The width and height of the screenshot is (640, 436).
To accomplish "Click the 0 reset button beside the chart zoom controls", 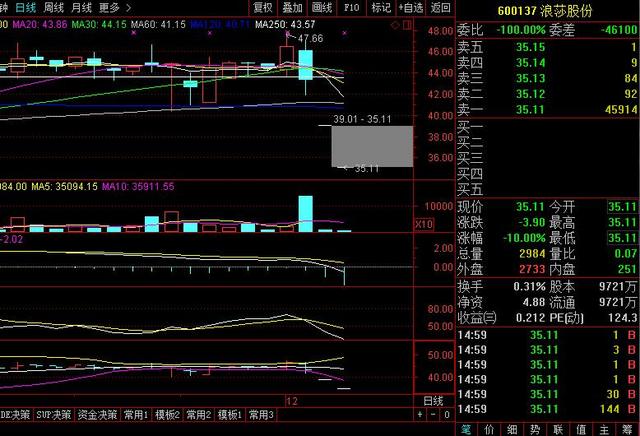I will (x=447, y=415).
